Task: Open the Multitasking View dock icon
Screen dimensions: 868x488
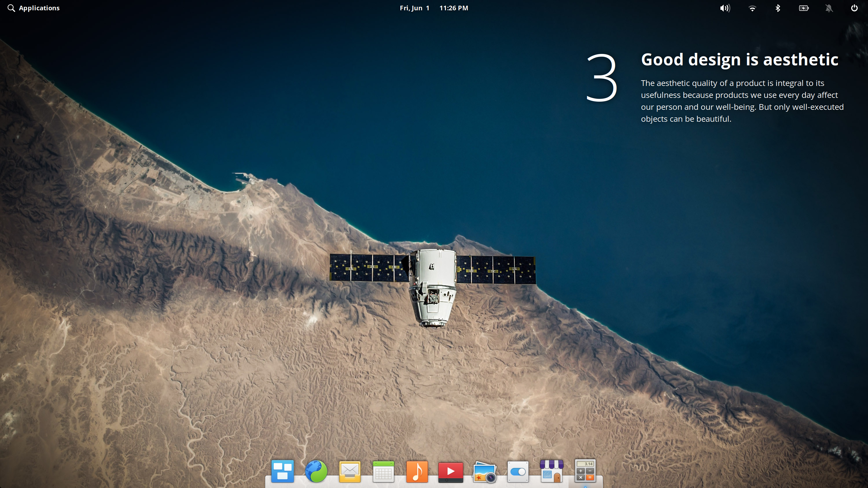Action: [282, 471]
